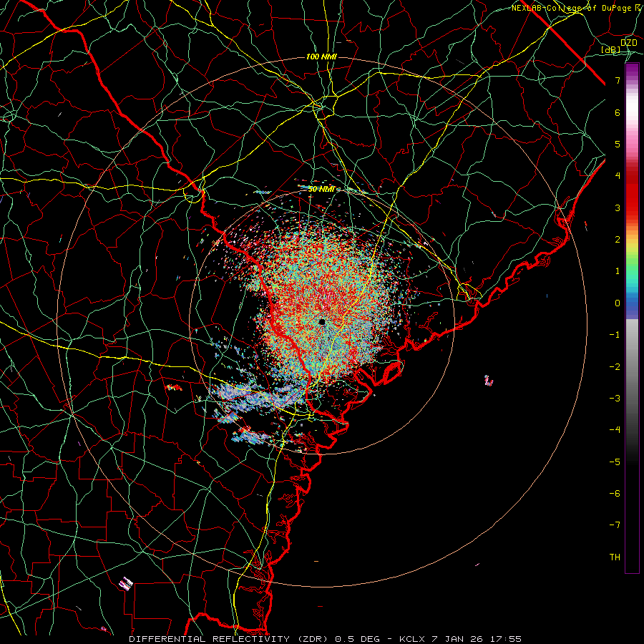
Task: Click the 7 value on color scale
Action: 618,80
